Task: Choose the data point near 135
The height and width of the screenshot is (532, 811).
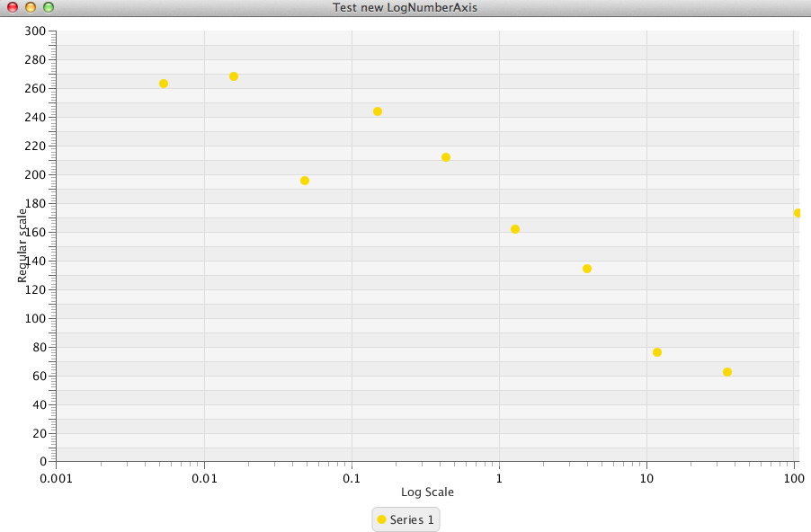Action: [587, 269]
